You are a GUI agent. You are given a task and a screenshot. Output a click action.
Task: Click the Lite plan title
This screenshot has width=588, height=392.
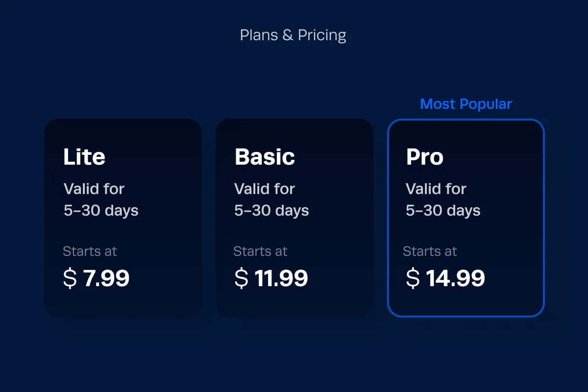click(84, 157)
